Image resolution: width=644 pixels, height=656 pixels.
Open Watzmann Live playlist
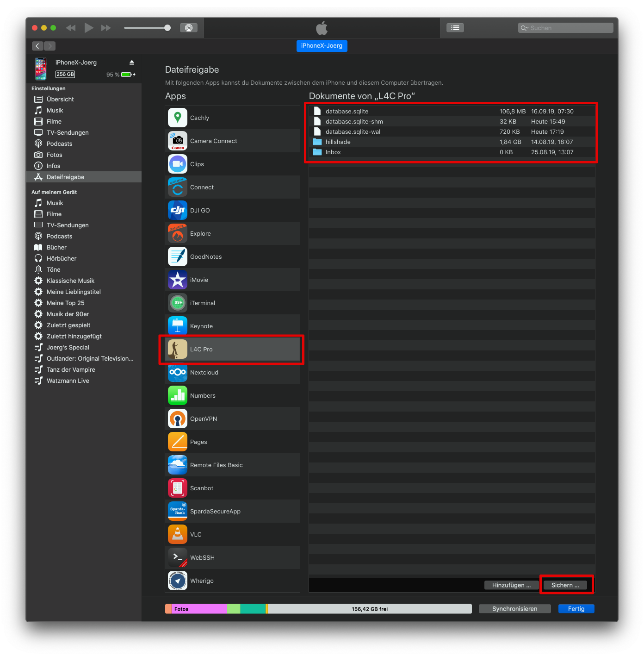[84, 381]
